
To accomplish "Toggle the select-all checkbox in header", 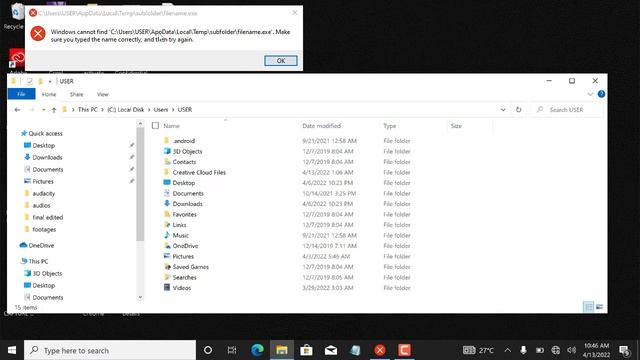I will coord(155,126).
